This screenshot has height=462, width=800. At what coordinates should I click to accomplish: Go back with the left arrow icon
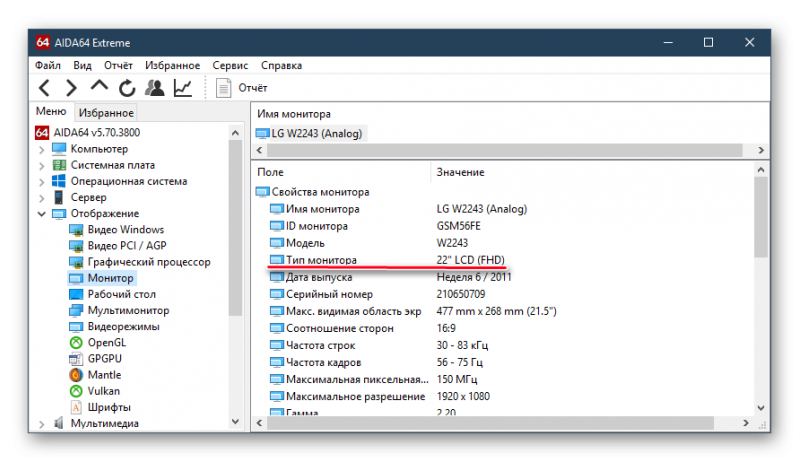click(x=44, y=88)
